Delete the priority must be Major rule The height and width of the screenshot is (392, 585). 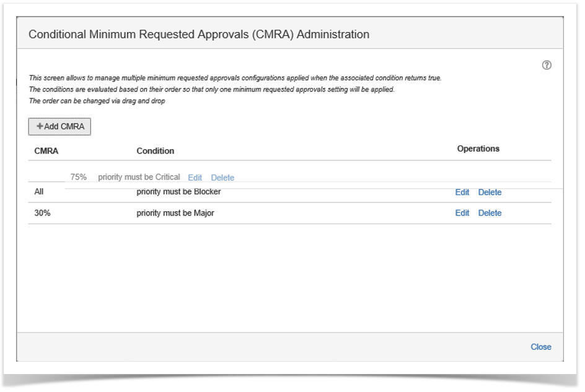pyautogui.click(x=490, y=213)
